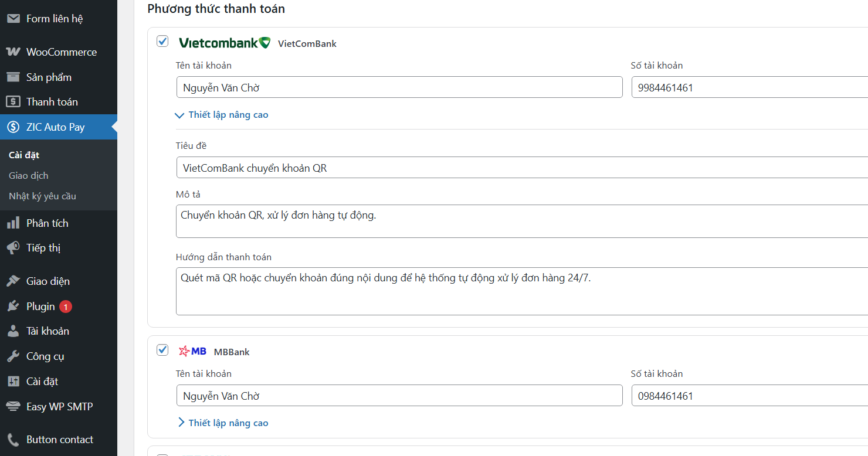Open ZIC Auto Pay Cài đặt submenu
Viewport: 868px width, 456px height.
(x=24, y=155)
